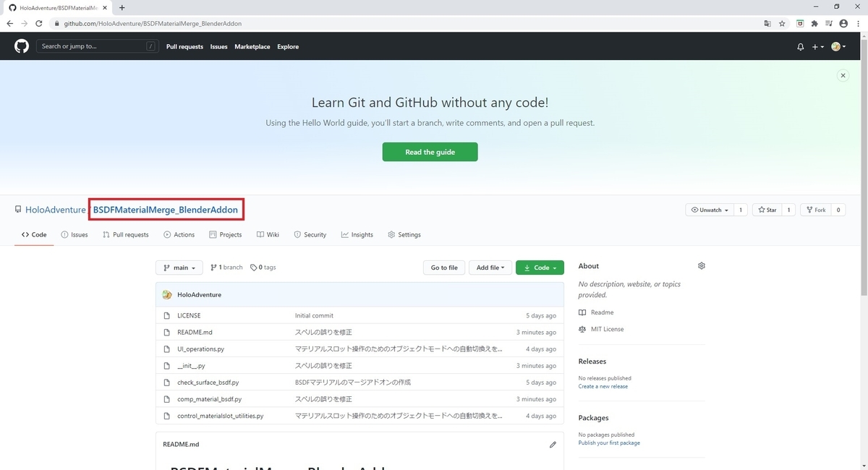Open the Insights tab

[357, 235]
